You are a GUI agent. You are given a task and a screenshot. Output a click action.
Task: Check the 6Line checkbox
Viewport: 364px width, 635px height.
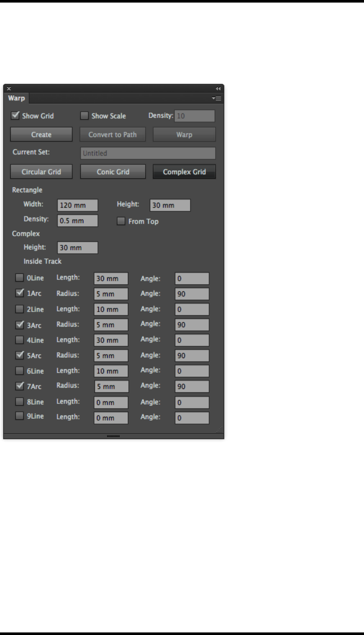19,371
